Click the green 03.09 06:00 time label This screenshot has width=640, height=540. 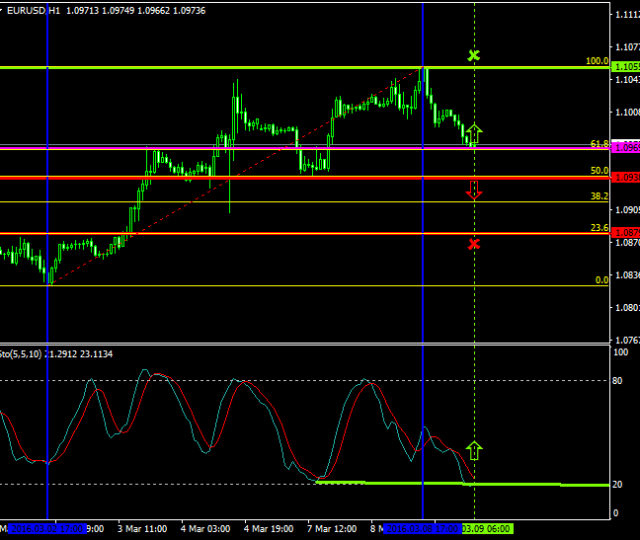[487, 527]
